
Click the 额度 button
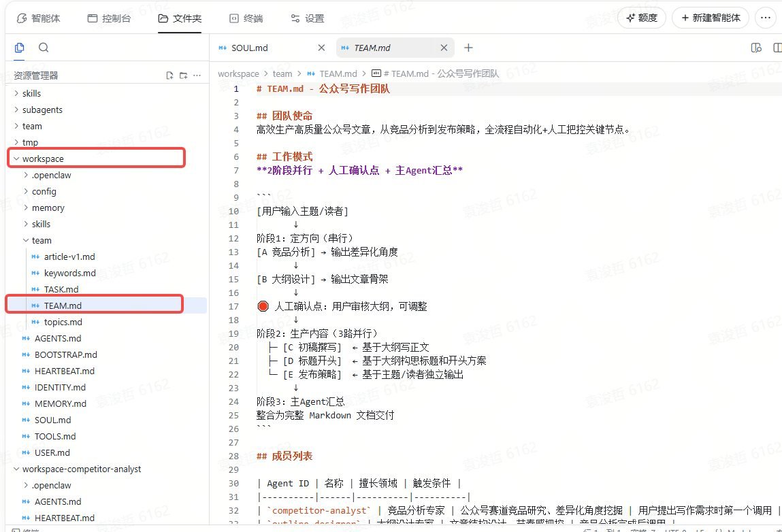click(641, 18)
